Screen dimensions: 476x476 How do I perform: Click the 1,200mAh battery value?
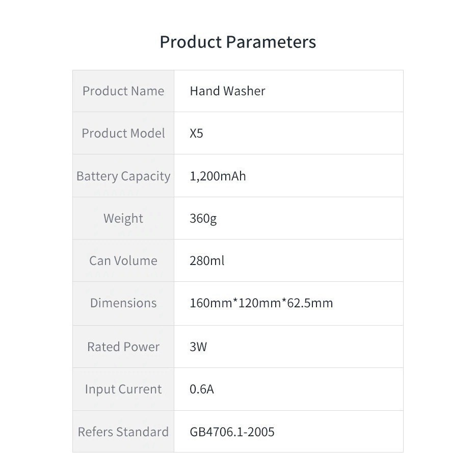point(218,176)
